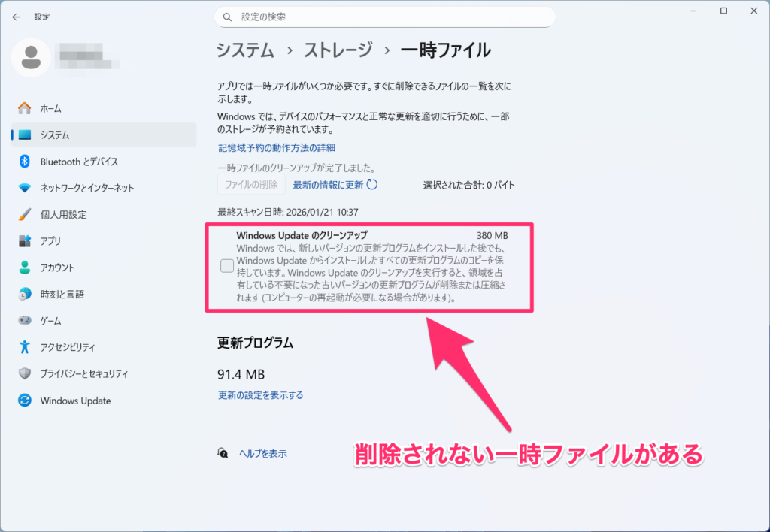Click the 設定の検索 search field
770x532 pixels.
(x=385, y=17)
